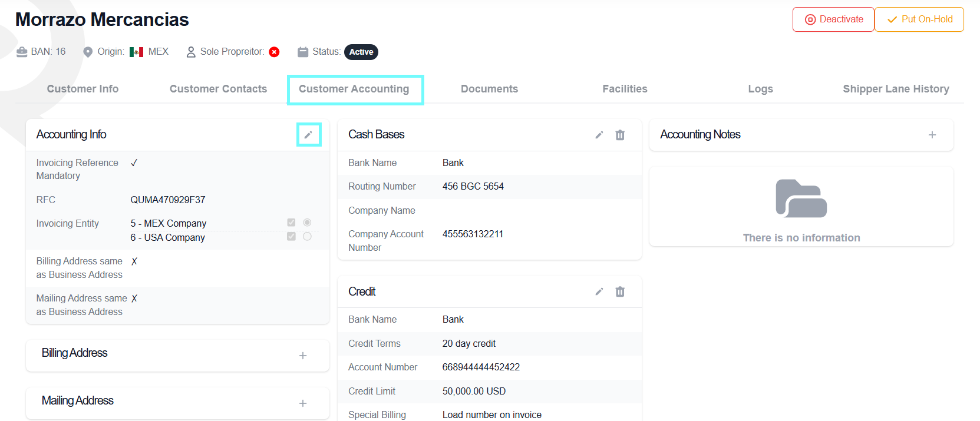Select the Customer Accounting tab

click(x=354, y=89)
